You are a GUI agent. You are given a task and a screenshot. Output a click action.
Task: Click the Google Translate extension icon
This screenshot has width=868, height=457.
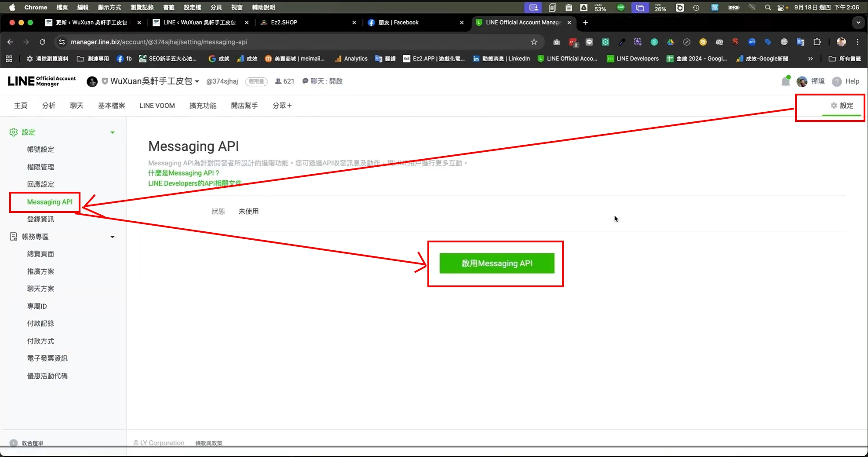click(801, 42)
